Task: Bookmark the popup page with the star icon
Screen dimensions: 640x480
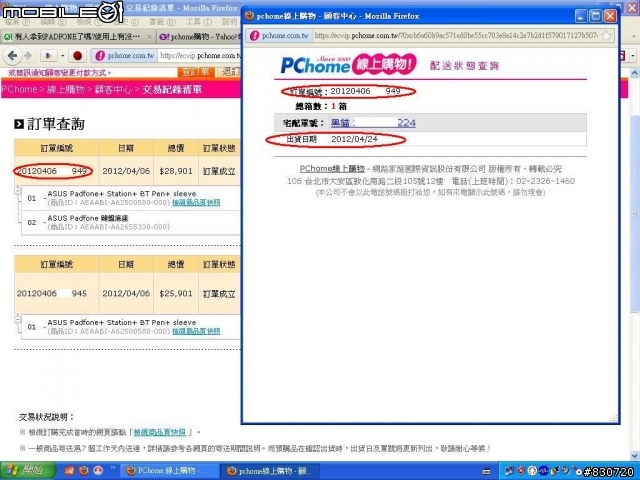Action: pos(607,36)
